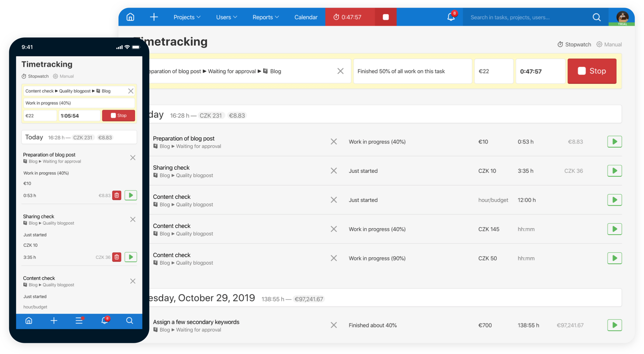Stop the running timer in the top navigation bar
Image resolution: width=644 pixels, height=354 pixels.
tap(385, 17)
